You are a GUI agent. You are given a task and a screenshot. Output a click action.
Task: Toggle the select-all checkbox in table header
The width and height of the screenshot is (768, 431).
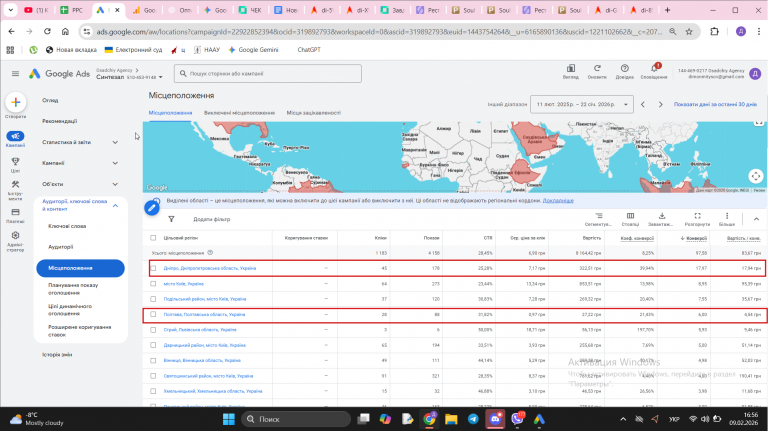coord(153,238)
